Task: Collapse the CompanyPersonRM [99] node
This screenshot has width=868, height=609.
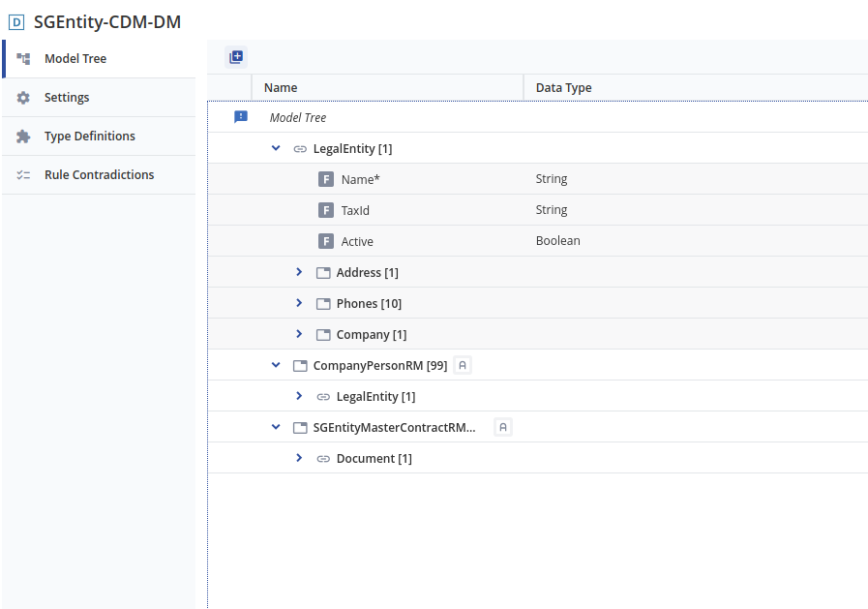Action: point(276,365)
